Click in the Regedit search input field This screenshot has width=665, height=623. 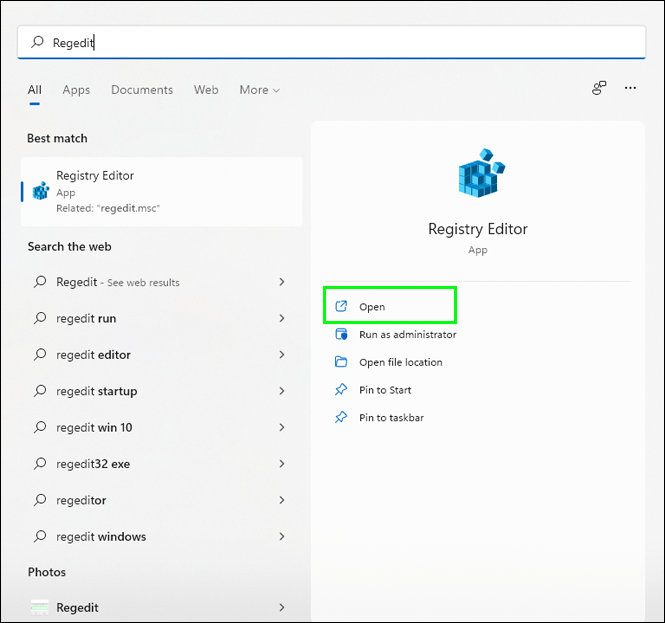coord(332,42)
